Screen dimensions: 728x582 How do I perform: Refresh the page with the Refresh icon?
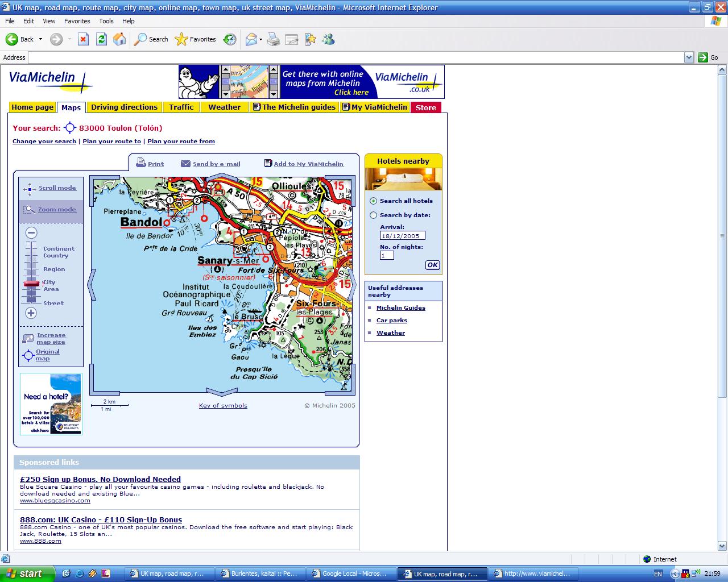tap(101, 39)
